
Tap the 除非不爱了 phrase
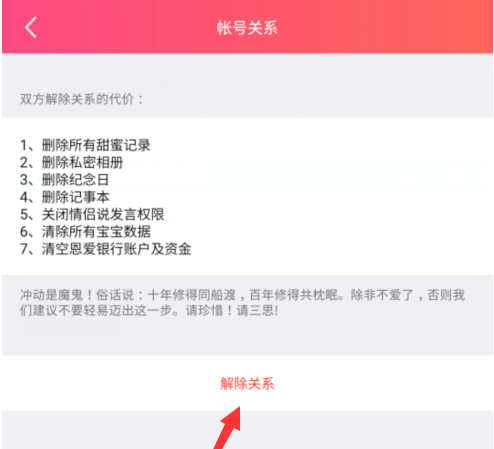point(382,295)
